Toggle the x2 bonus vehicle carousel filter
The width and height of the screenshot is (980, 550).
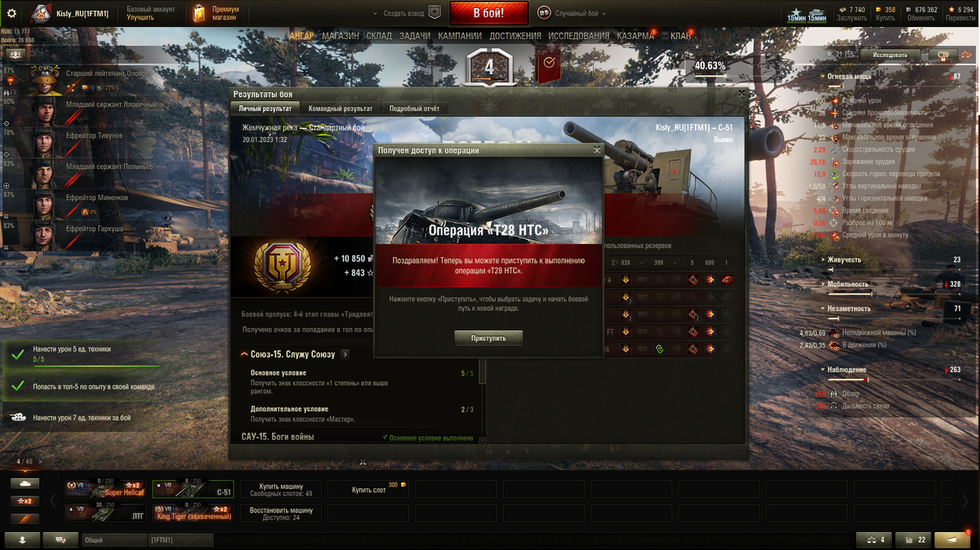(x=24, y=500)
